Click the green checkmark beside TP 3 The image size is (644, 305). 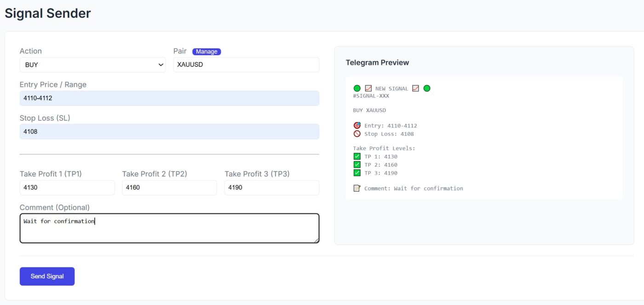click(356, 173)
